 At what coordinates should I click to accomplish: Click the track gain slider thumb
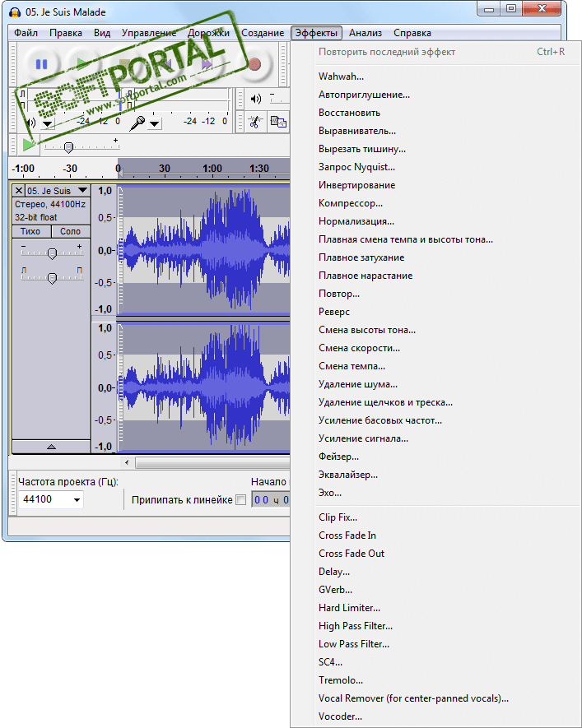[52, 253]
